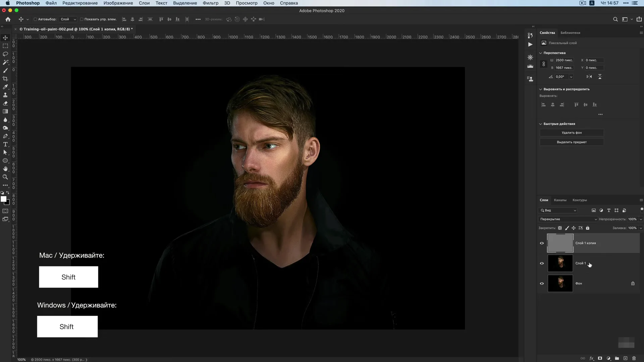
Task: Flip horizontally icon in Properties
Action: click(x=589, y=77)
